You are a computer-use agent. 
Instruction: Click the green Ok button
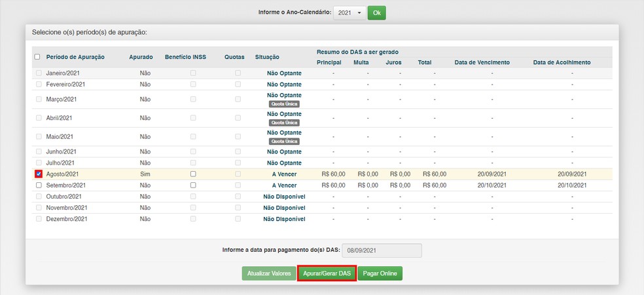[x=376, y=12]
